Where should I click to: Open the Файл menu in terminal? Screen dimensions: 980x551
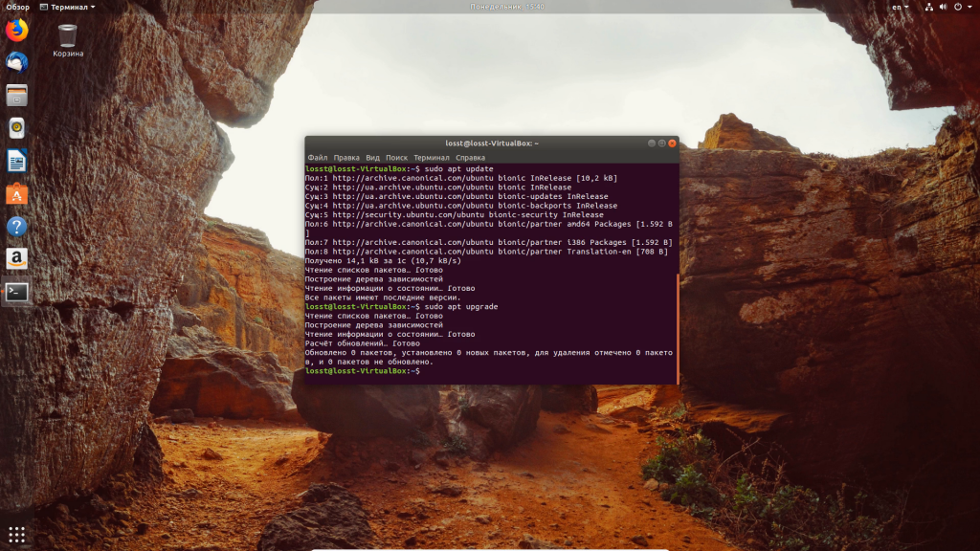tap(318, 158)
